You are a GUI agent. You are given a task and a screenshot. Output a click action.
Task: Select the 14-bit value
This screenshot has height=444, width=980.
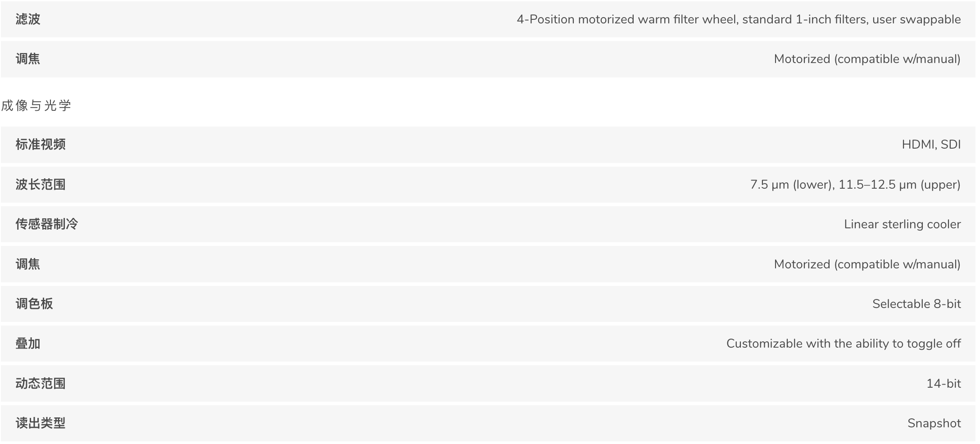[x=944, y=384]
